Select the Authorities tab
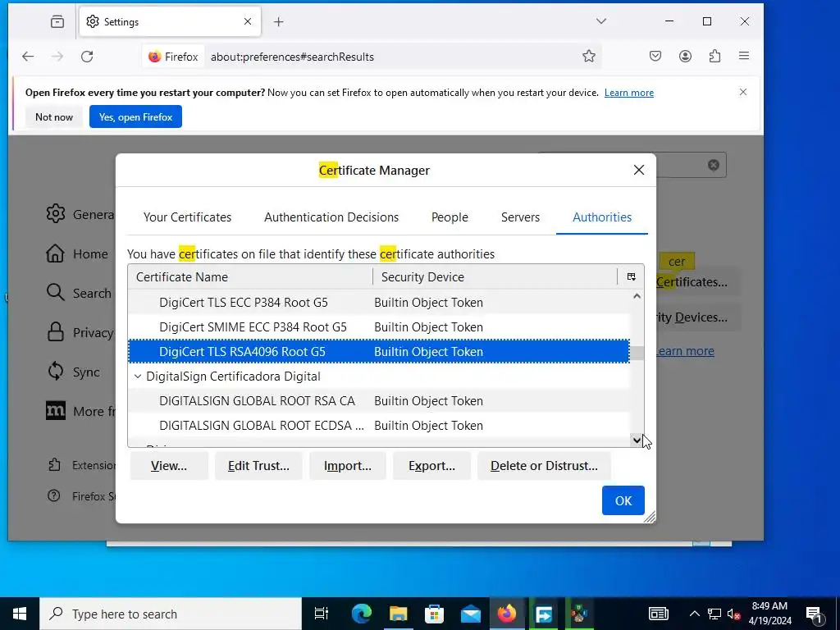 pos(602,217)
